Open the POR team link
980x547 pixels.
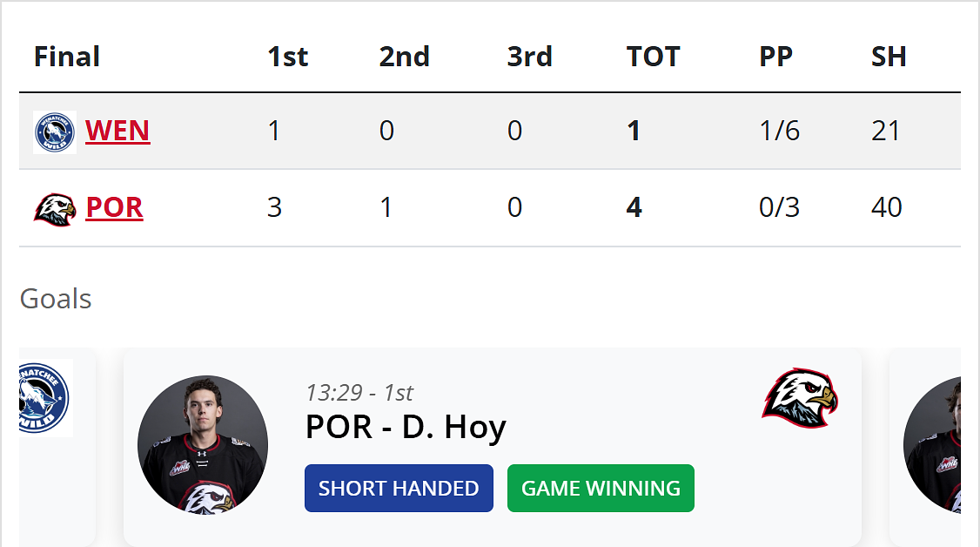[114, 207]
